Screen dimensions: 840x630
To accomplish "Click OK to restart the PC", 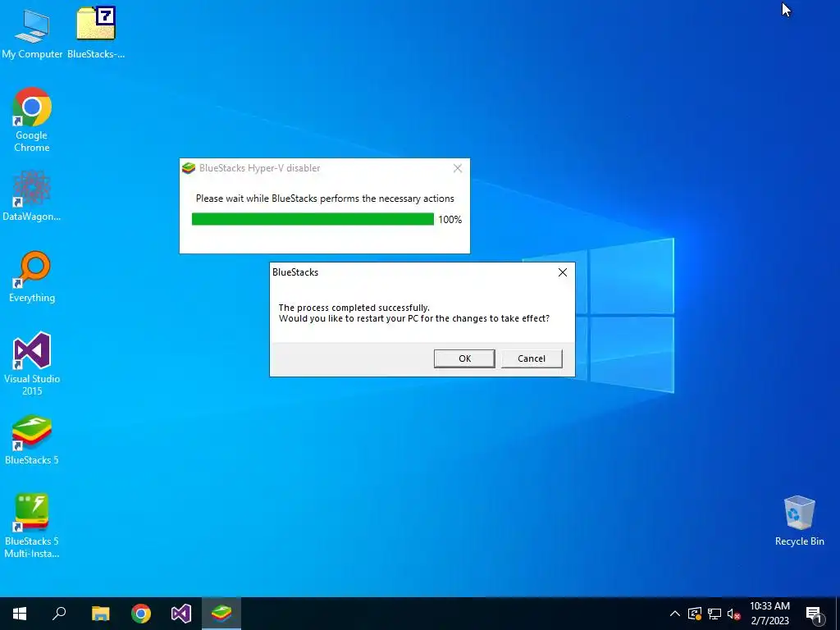I will coord(464,358).
